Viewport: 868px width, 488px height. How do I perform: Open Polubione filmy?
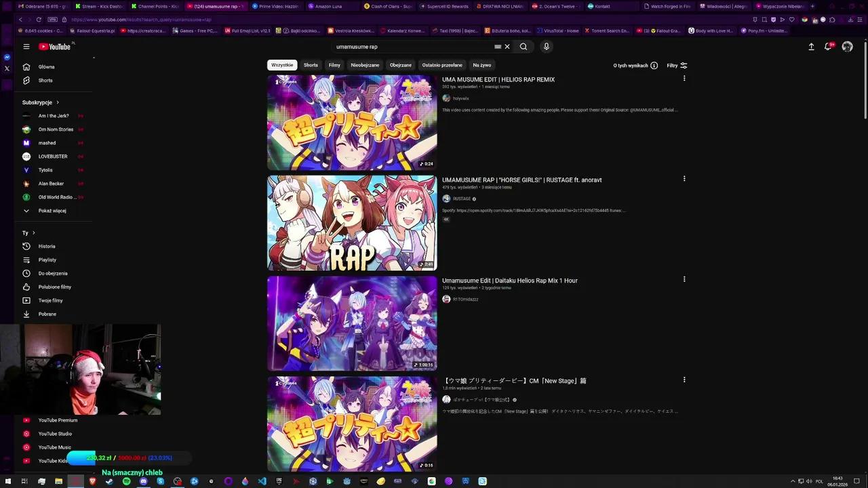click(x=55, y=287)
